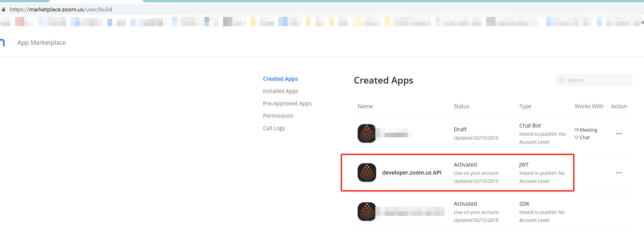Click the Chat bubble icon
This screenshot has height=236, width=644.
pyautogui.click(x=577, y=137)
